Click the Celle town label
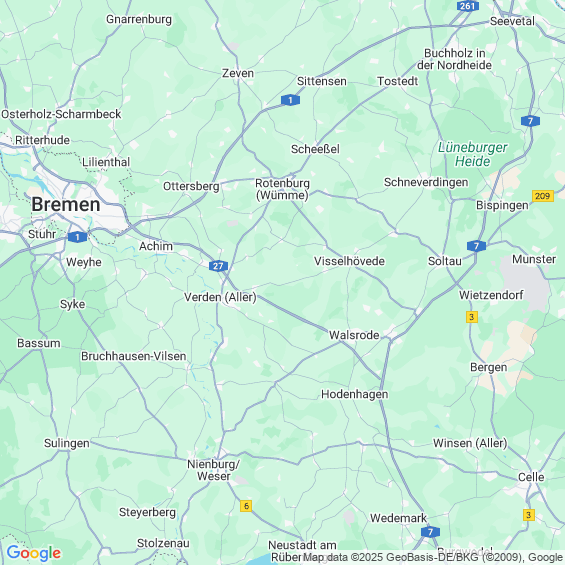The width and height of the screenshot is (565, 565). pyautogui.click(x=531, y=477)
